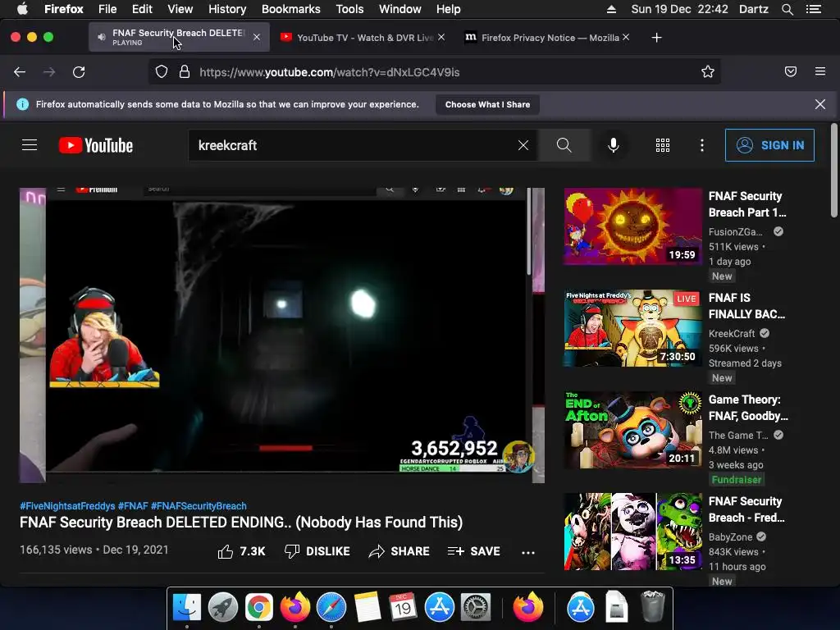Open the KreekCraft channel name

[x=732, y=333]
